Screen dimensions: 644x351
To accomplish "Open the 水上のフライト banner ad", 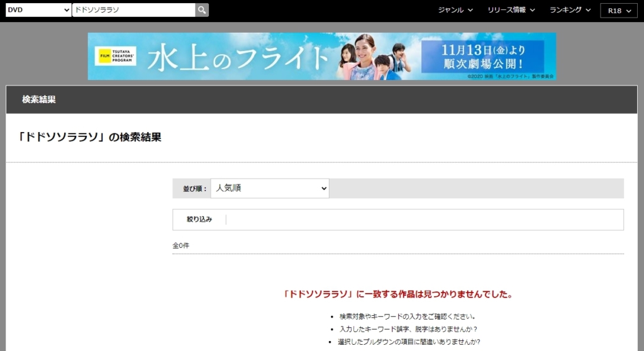I will point(321,57).
